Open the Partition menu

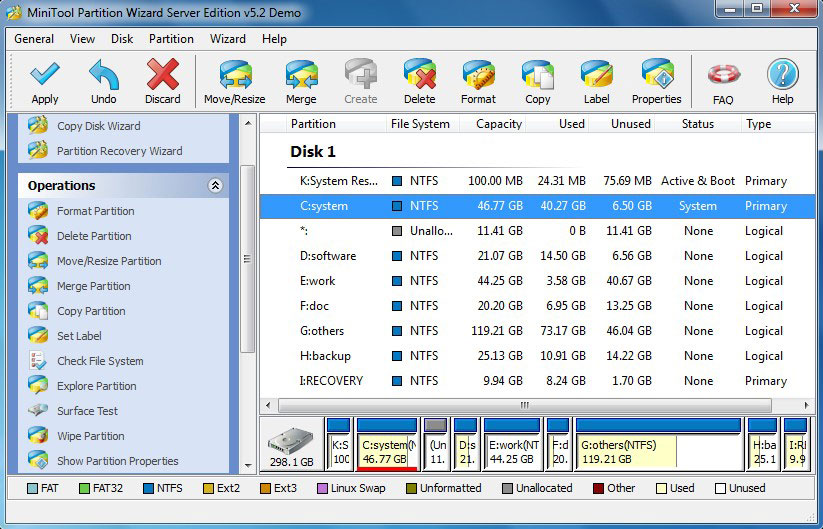pyautogui.click(x=171, y=39)
